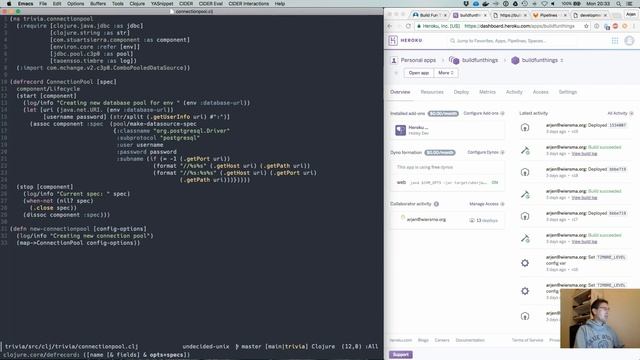640x360 pixels.
Task: Select the Overview tab
Action: [400, 92]
